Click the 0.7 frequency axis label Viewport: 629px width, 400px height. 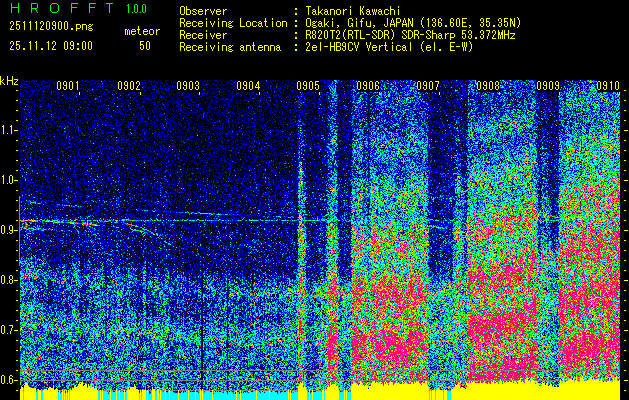(x=9, y=330)
